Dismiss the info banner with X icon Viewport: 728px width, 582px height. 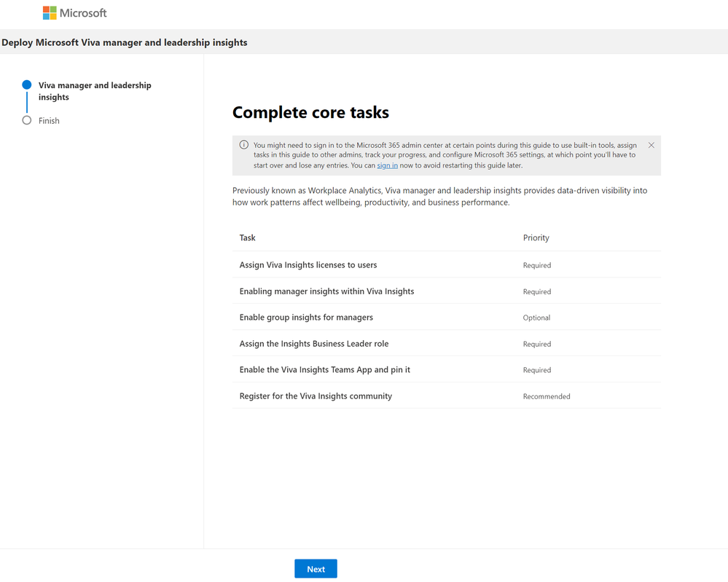651,145
